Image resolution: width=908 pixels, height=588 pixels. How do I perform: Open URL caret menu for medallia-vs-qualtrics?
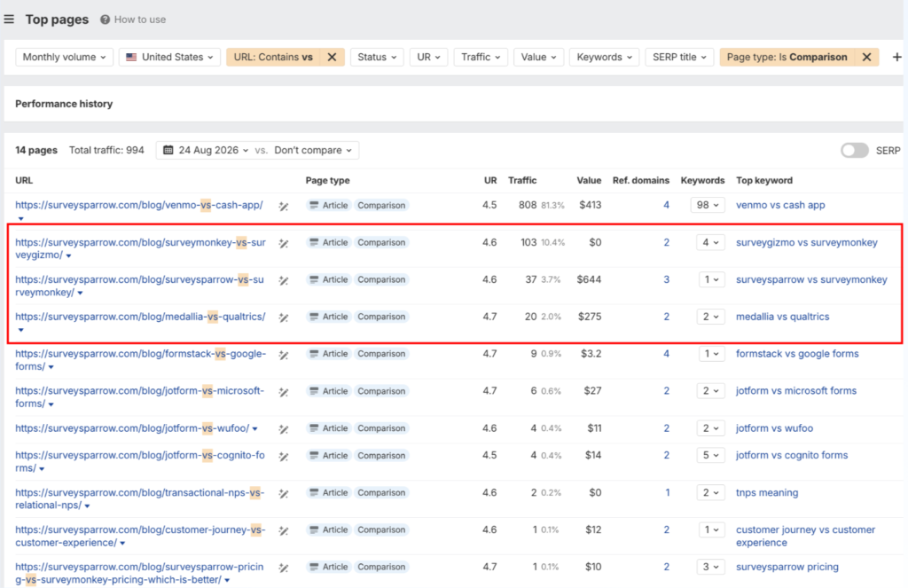click(x=21, y=330)
